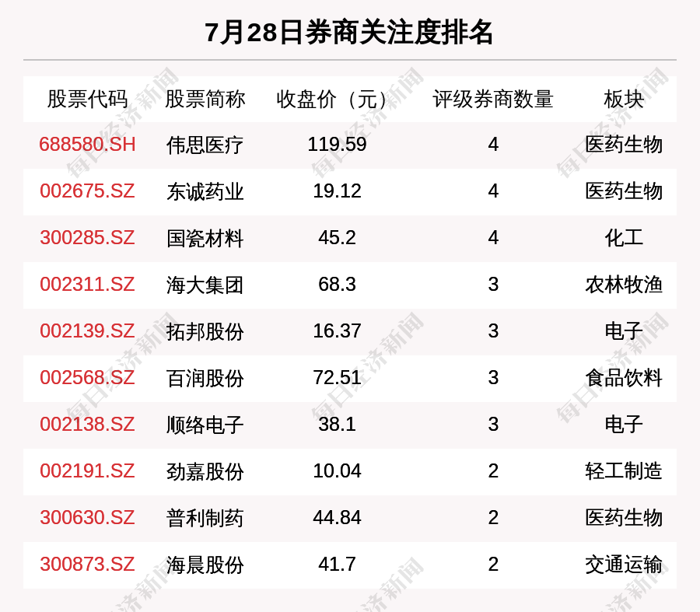700x612 pixels.
Task: Click stock code 002311.SZ
Action: click(87, 285)
